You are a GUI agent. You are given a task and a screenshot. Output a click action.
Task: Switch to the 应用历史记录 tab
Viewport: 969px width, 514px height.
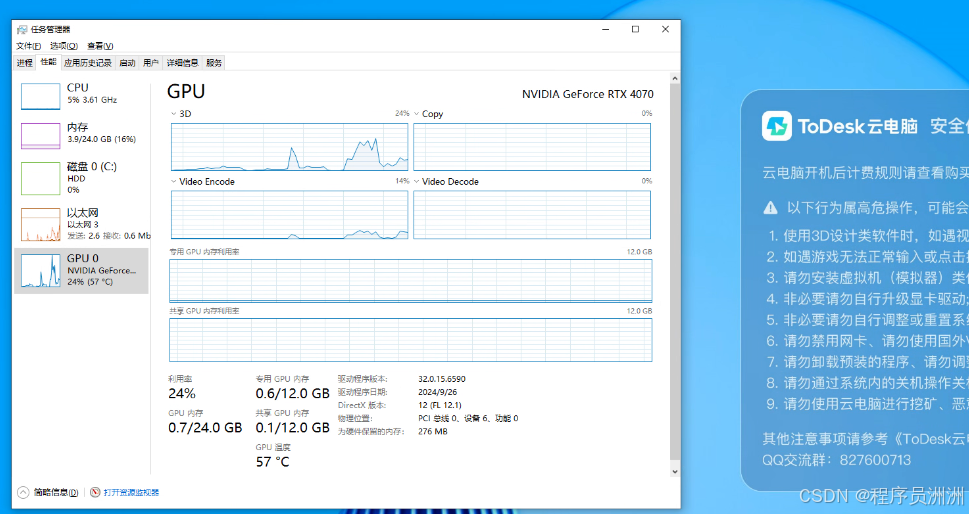pos(88,63)
